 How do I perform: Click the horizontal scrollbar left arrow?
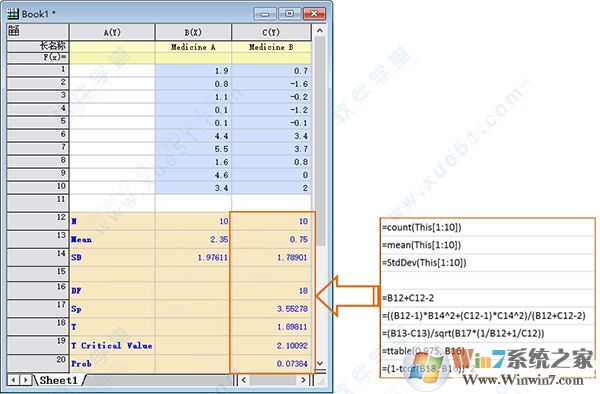244,380
